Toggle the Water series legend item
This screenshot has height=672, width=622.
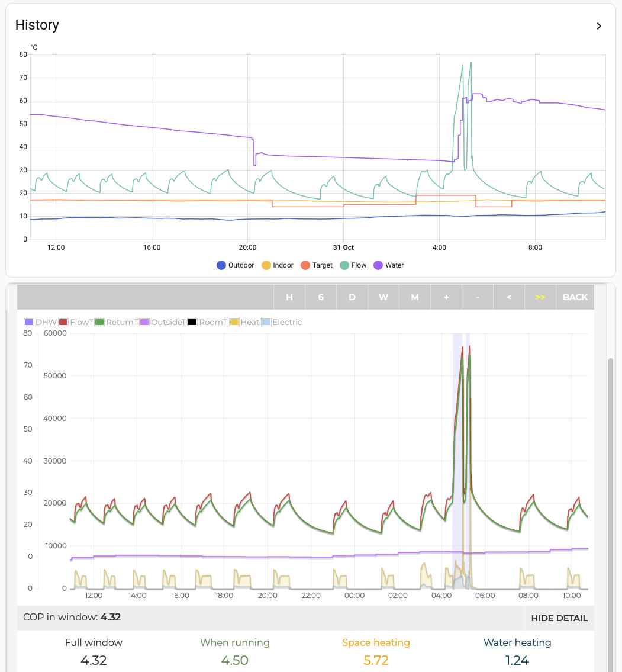(389, 265)
